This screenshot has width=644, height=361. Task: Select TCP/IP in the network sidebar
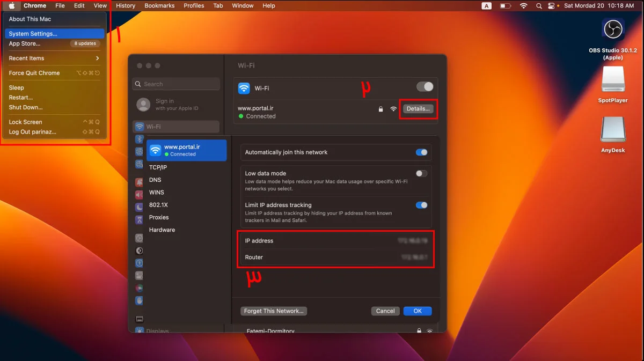158,167
